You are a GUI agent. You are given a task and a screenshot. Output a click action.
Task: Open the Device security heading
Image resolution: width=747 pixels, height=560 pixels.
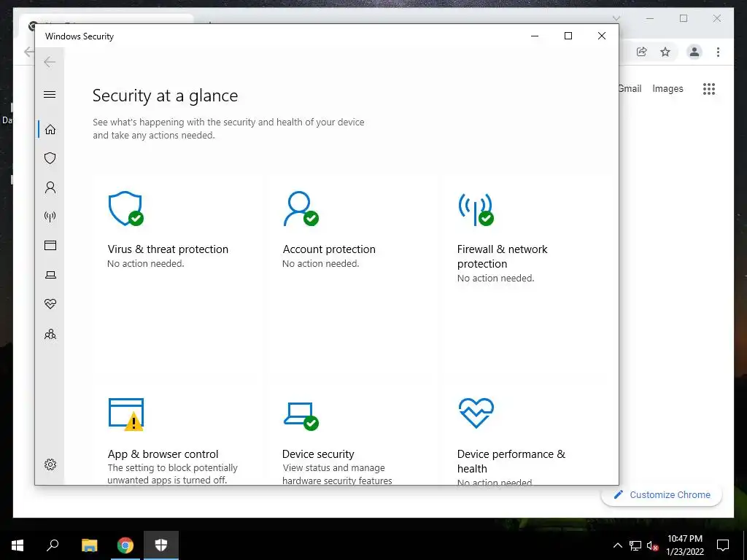(318, 454)
